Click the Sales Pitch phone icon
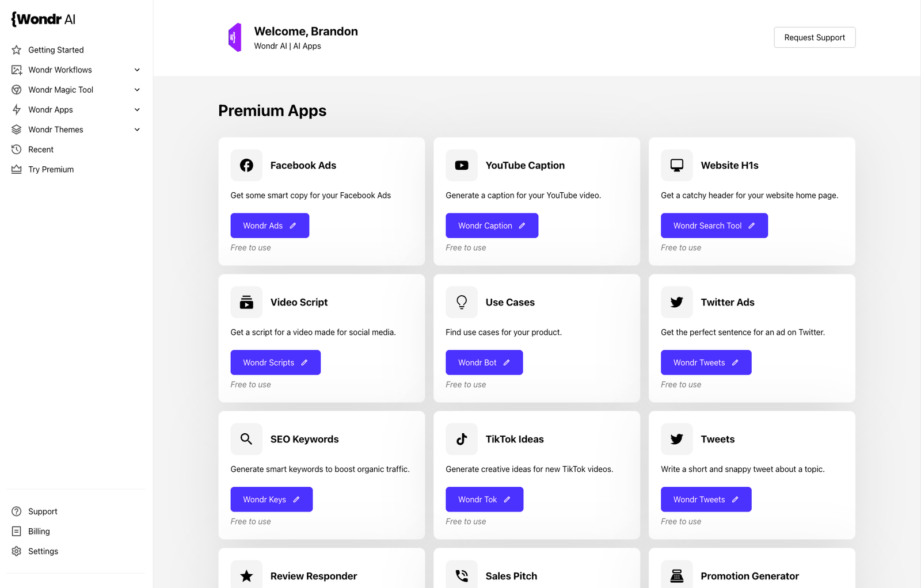 [x=461, y=575]
